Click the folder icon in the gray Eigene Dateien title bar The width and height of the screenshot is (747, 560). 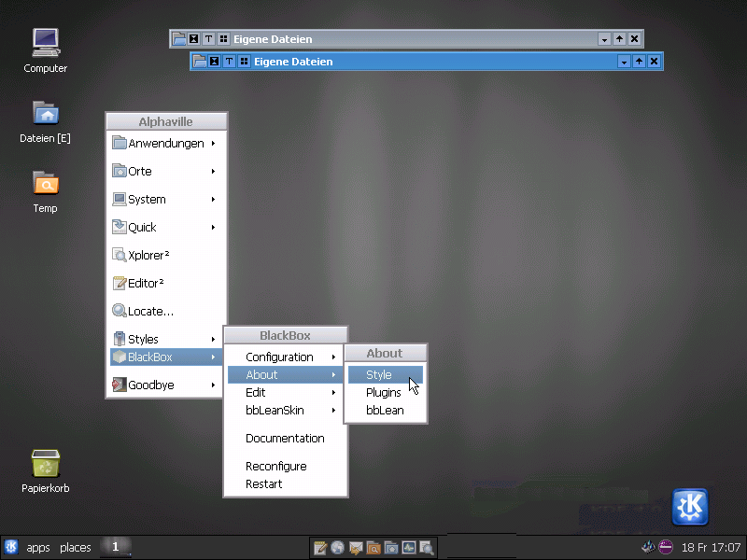[x=179, y=39]
